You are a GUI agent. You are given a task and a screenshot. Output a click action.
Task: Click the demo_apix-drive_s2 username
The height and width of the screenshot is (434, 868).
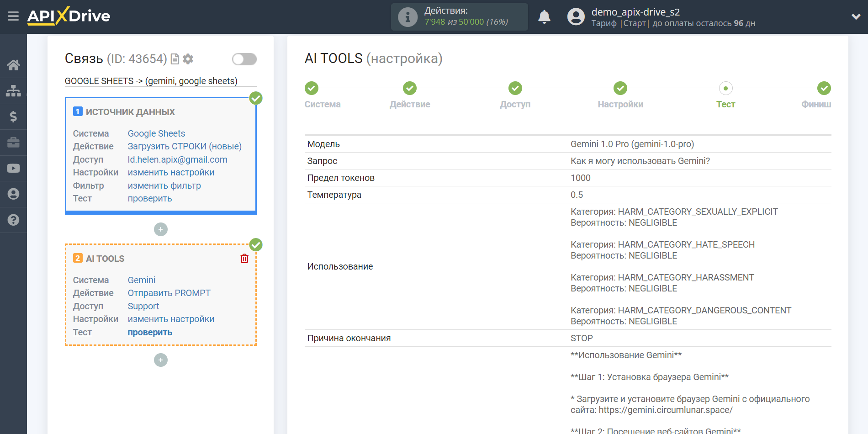(635, 12)
